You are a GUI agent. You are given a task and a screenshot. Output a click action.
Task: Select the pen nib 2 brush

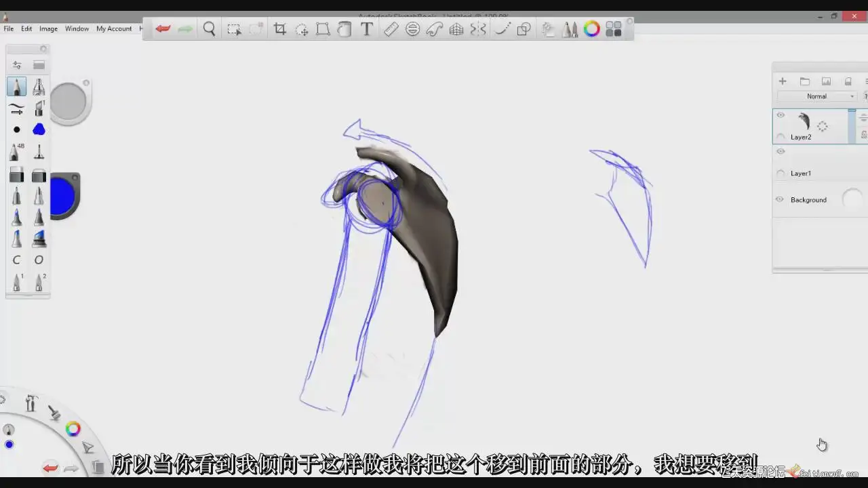(39, 282)
